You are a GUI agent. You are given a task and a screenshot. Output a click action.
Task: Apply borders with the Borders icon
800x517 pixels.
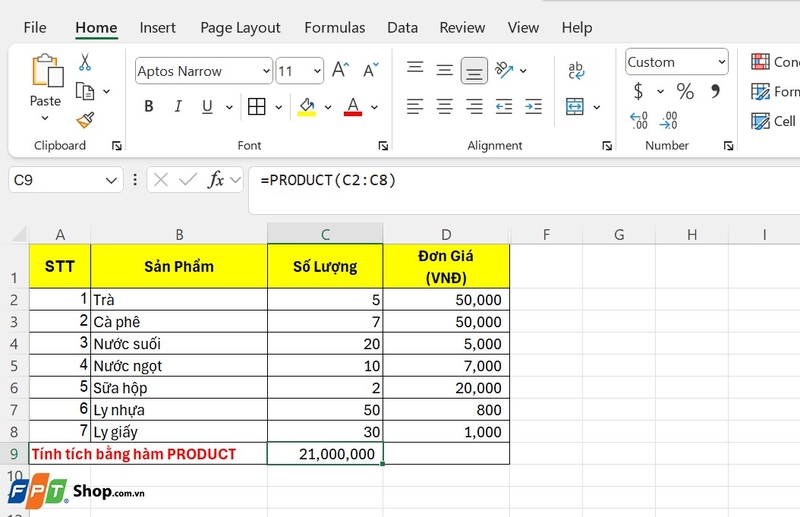tap(256, 107)
